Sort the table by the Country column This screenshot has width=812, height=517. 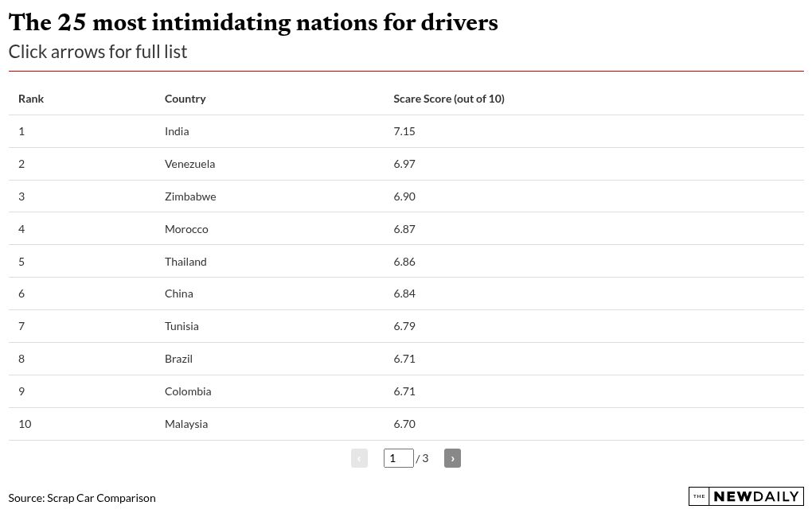pos(185,98)
